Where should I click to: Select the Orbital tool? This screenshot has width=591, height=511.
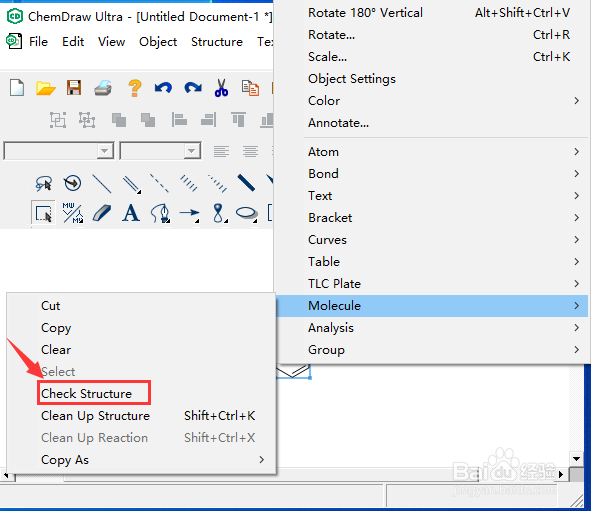[x=219, y=213]
